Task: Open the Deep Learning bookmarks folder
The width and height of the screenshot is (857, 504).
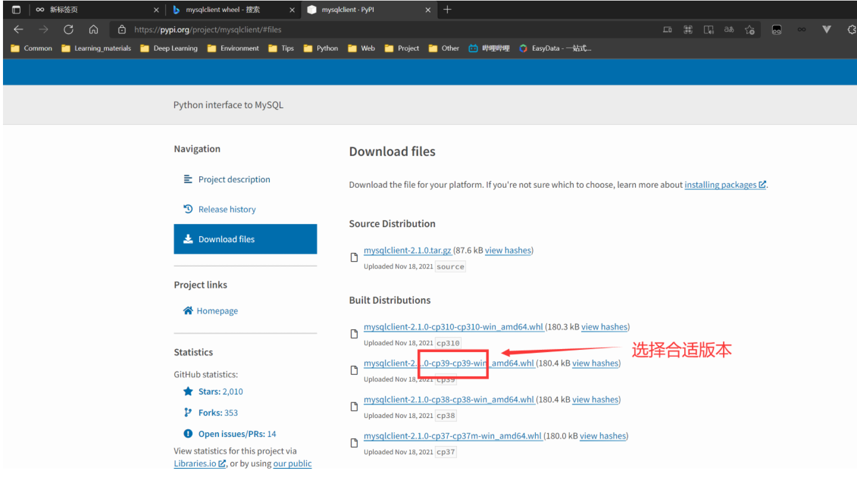Action: [x=169, y=48]
